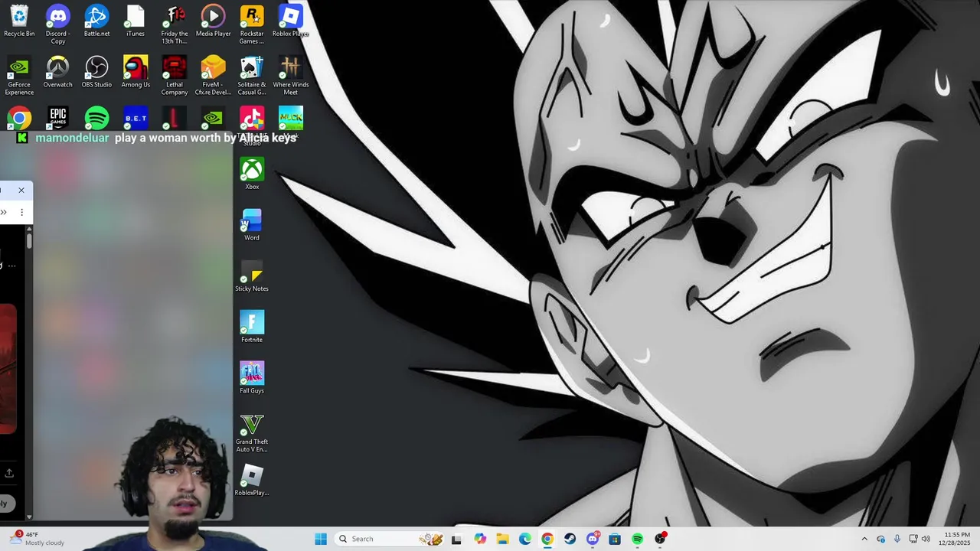The height and width of the screenshot is (551, 980).
Task: Open Sticky Notes desktop icon
Action: pyautogui.click(x=252, y=276)
